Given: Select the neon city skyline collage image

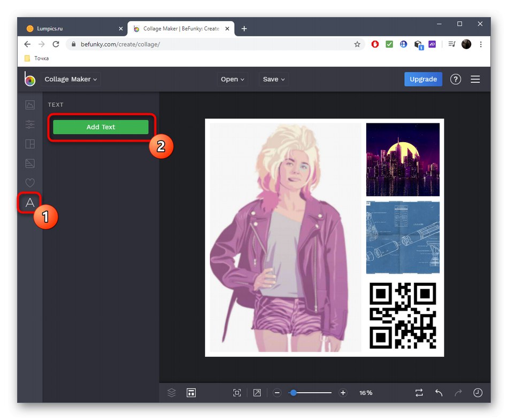Looking at the screenshot, I should coord(403,160).
